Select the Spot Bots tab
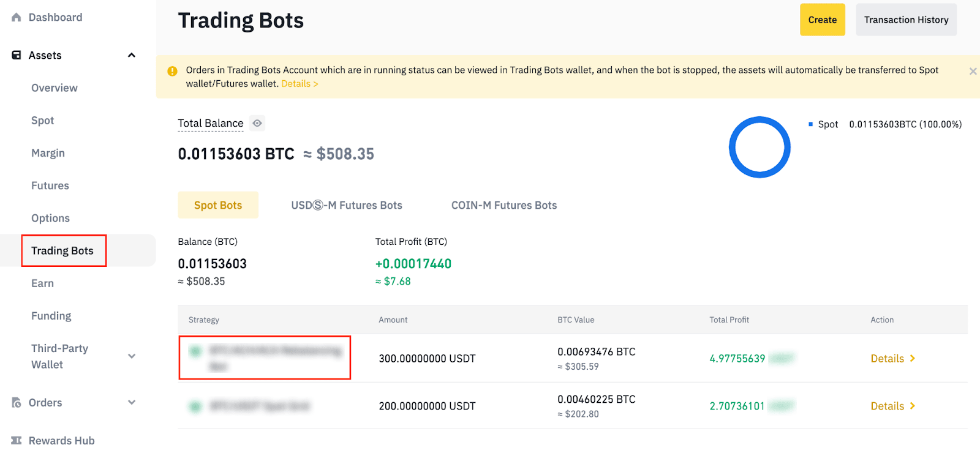The width and height of the screenshot is (980, 453). tap(218, 206)
